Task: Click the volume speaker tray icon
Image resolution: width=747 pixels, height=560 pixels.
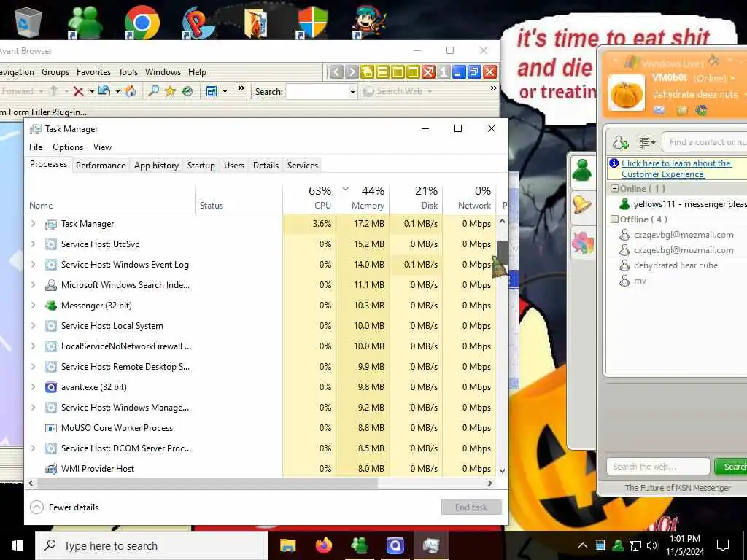Action: coord(652,545)
